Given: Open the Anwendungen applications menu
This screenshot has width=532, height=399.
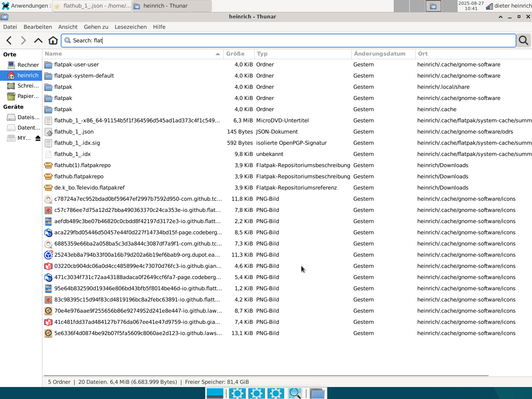Looking at the screenshot, I should [25, 6].
